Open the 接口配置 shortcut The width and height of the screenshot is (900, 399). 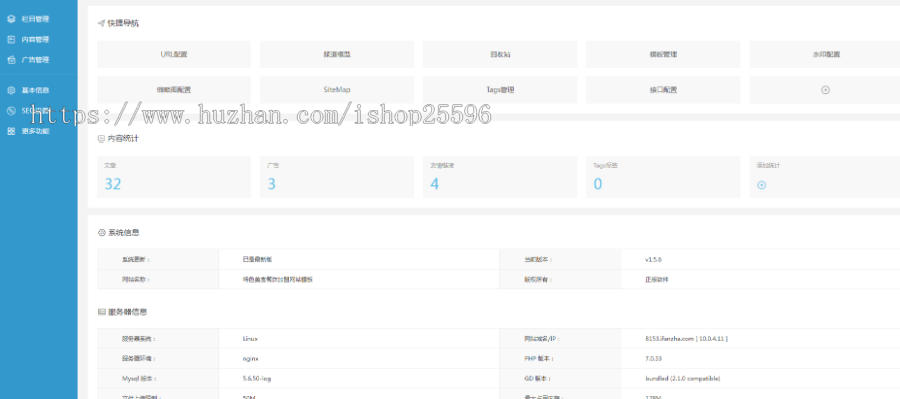[x=663, y=90]
